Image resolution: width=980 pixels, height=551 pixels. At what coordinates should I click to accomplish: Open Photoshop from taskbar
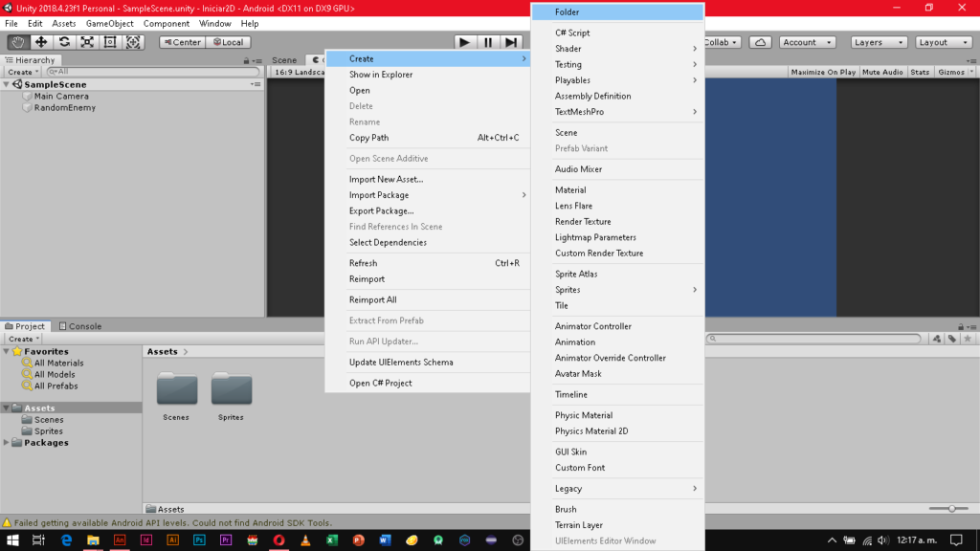click(199, 540)
